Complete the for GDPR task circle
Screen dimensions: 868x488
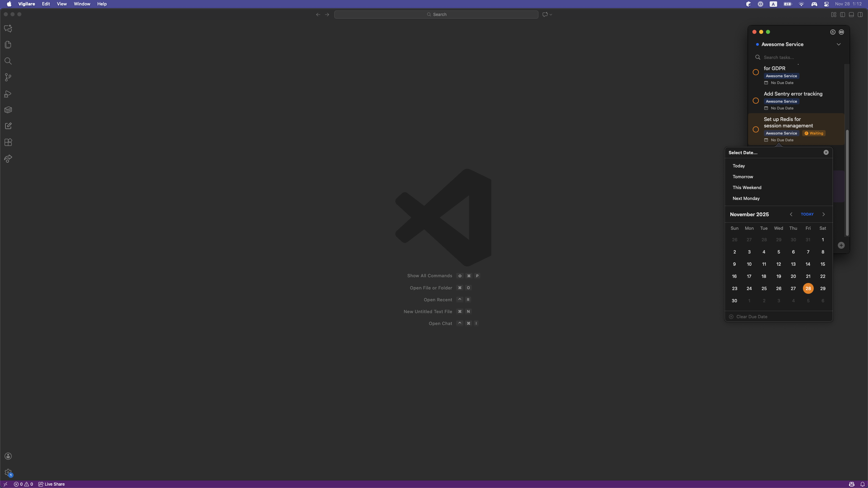coord(756,72)
